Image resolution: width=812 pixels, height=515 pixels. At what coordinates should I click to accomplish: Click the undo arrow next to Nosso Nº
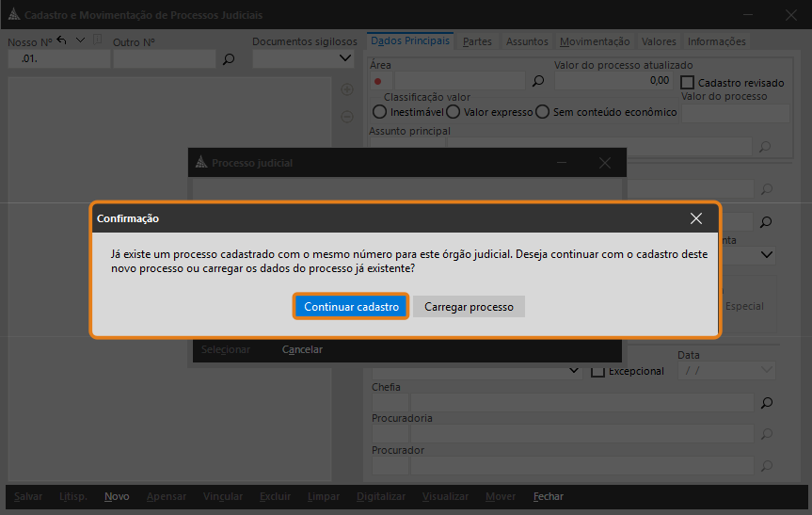coord(61,40)
